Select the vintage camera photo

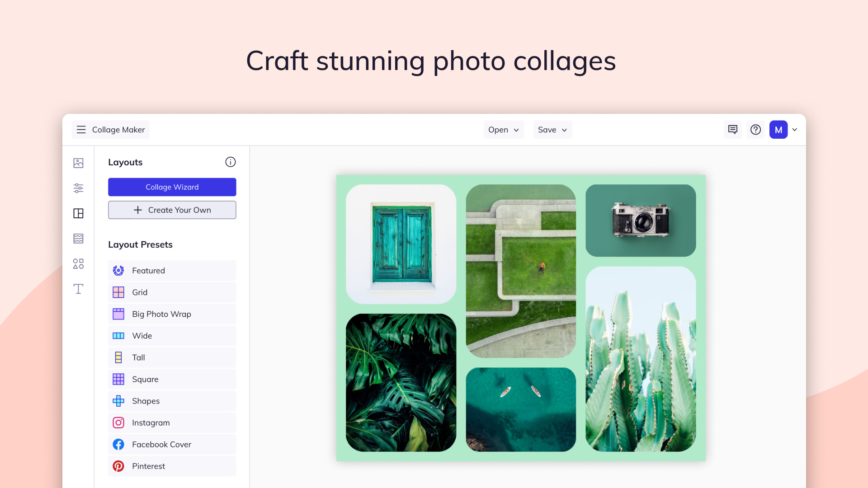[x=641, y=221]
